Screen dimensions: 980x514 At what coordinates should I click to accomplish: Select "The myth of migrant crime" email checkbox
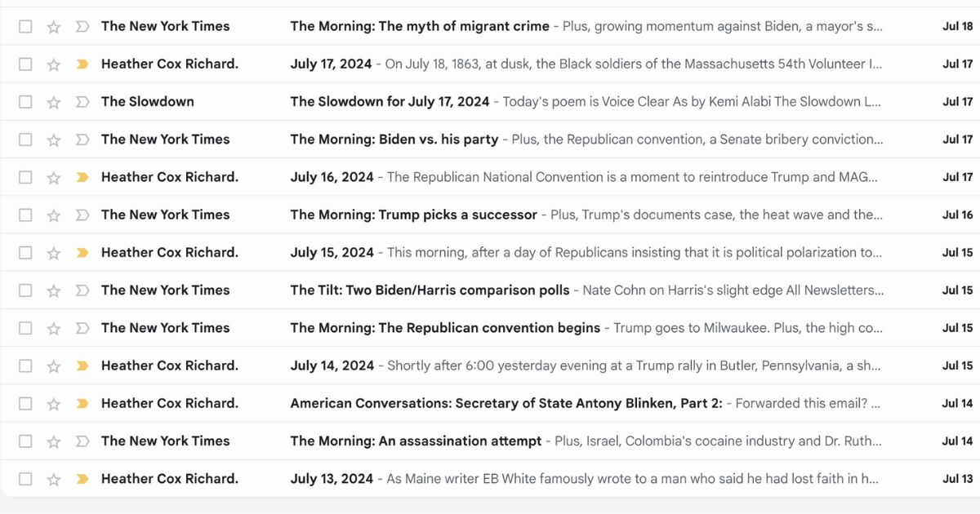tap(25, 27)
